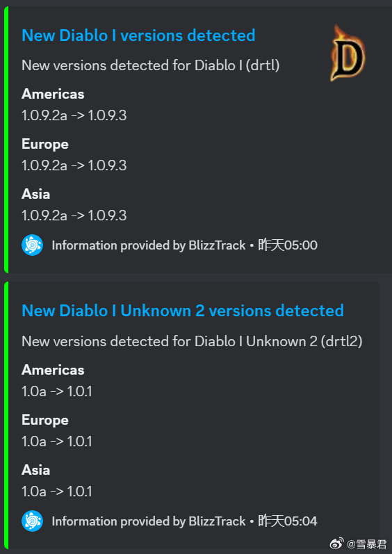392x554 pixels.
Task: Click 'New versions detected for Diablo I (drtl)' description
Action: point(151,66)
